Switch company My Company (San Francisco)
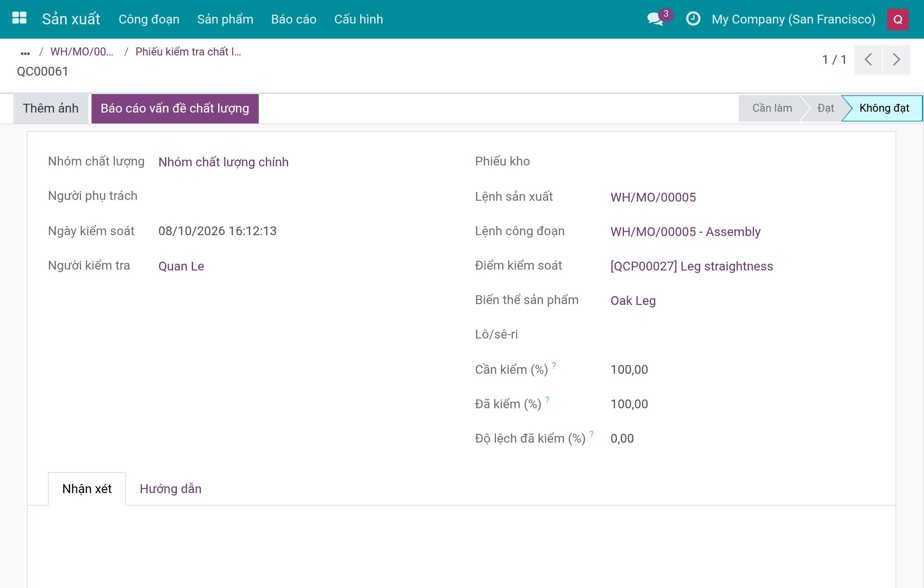The width and height of the screenshot is (924, 588). (793, 19)
